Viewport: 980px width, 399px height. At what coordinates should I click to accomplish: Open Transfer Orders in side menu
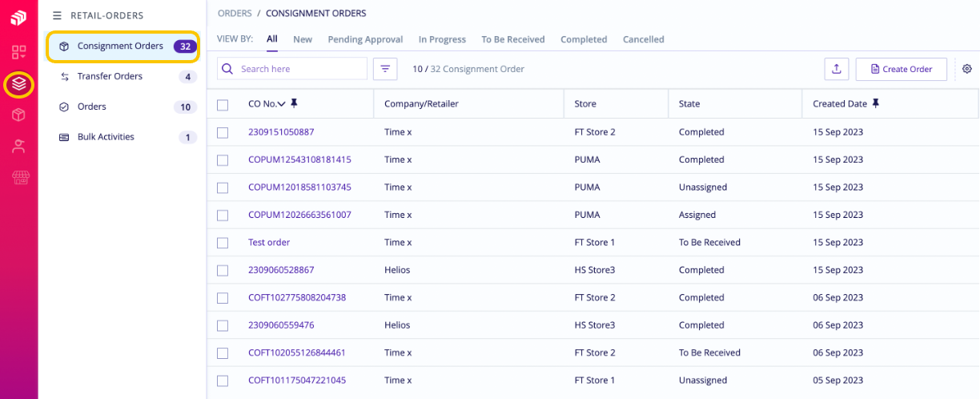click(x=110, y=76)
